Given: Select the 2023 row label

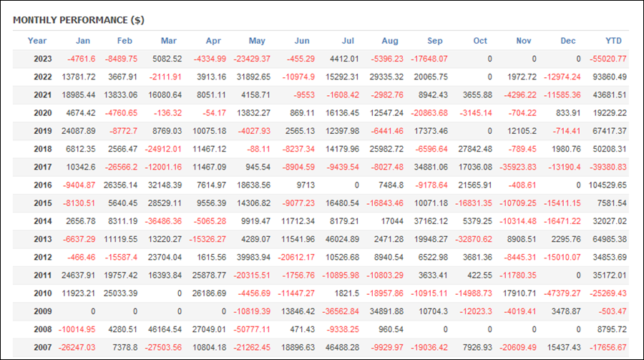Looking at the screenshot, I should (x=43, y=59).
